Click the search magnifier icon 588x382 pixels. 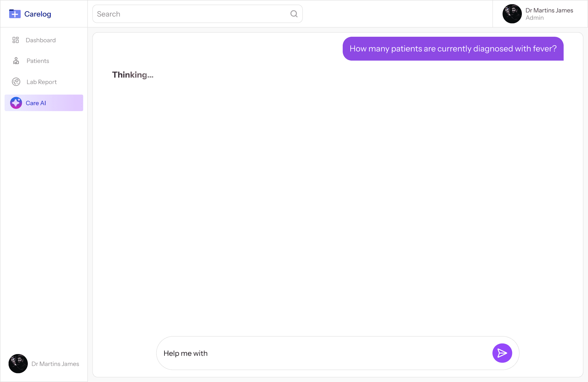point(294,14)
